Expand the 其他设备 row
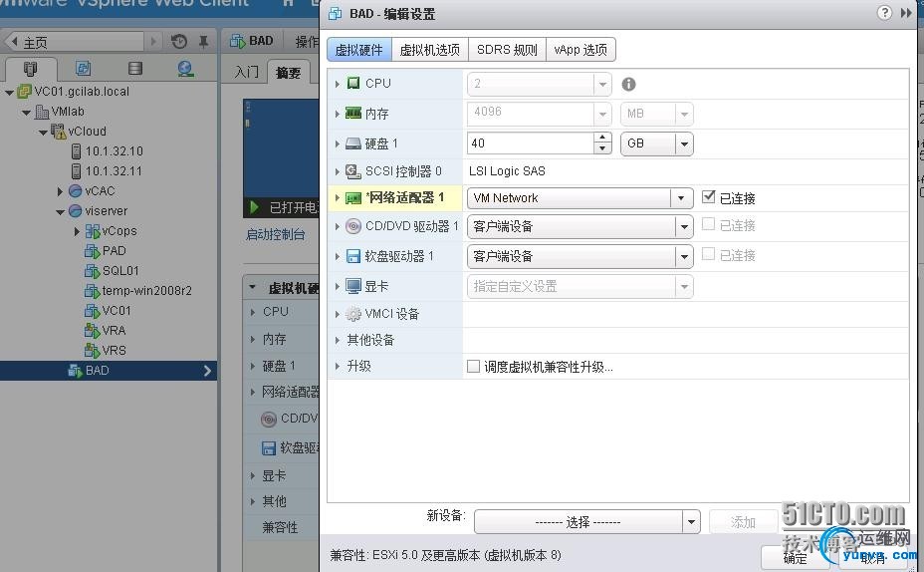Viewport: 924px width, 572px height. [x=338, y=340]
